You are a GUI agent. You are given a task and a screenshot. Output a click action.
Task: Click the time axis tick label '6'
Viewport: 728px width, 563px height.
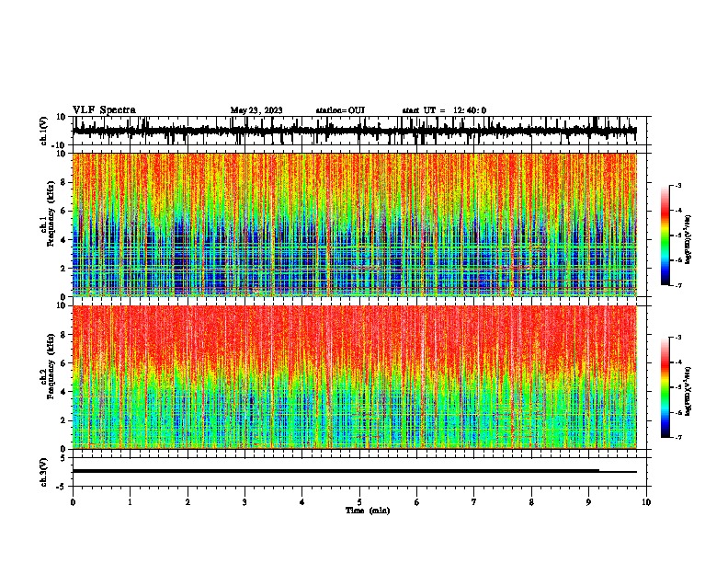pos(417,502)
